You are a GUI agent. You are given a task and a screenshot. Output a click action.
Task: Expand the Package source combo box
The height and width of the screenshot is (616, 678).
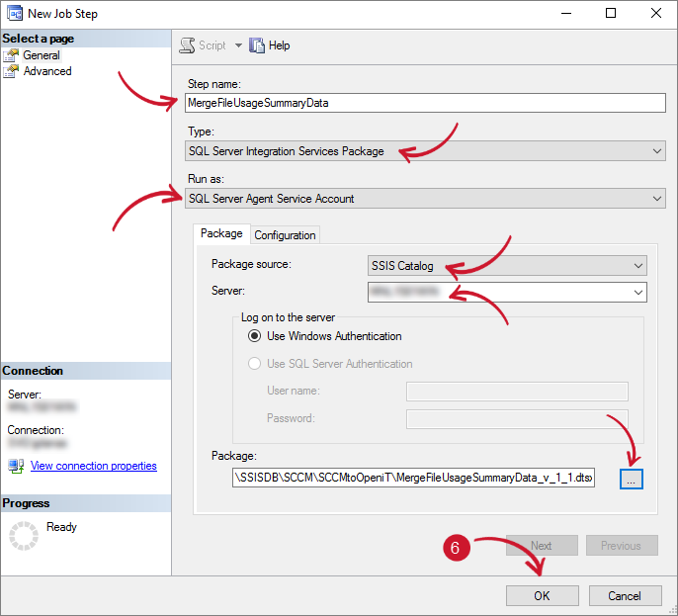506,266
